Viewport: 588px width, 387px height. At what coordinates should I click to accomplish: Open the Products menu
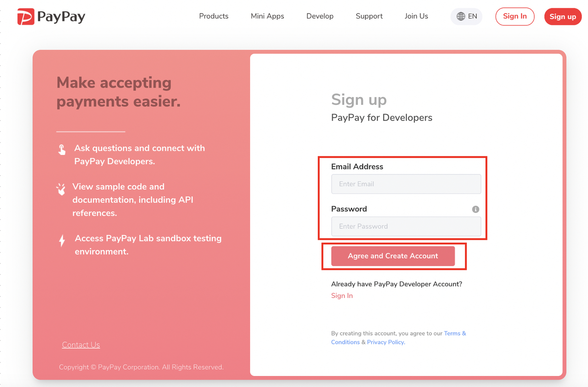pyautogui.click(x=214, y=16)
